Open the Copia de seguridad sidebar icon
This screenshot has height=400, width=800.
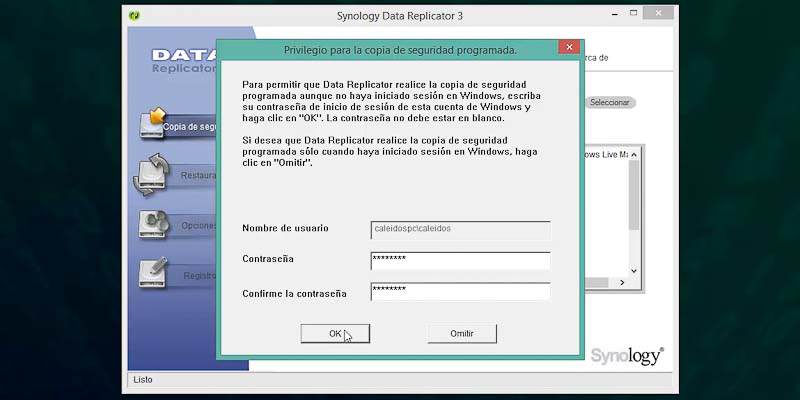click(153, 123)
